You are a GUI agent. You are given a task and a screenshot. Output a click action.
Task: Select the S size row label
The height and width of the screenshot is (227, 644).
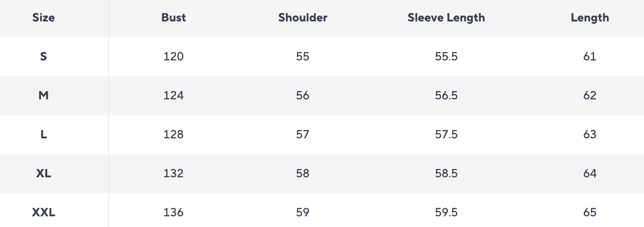point(43,57)
